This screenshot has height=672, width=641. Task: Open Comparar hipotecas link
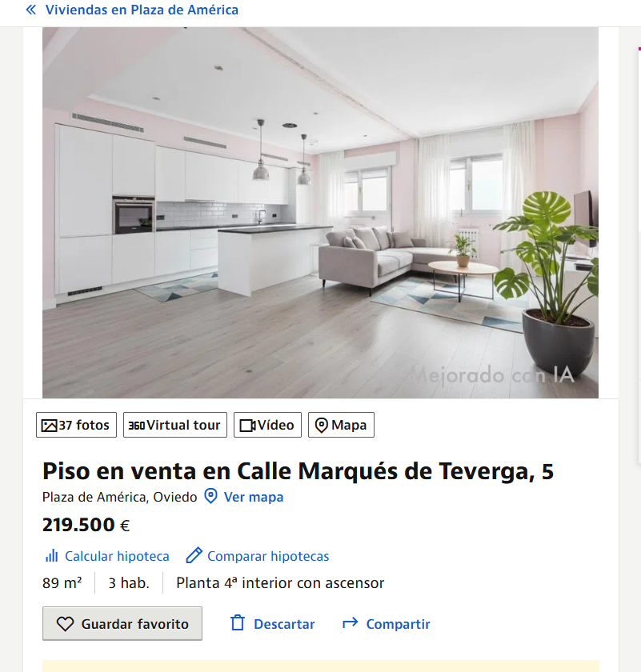[x=268, y=556]
